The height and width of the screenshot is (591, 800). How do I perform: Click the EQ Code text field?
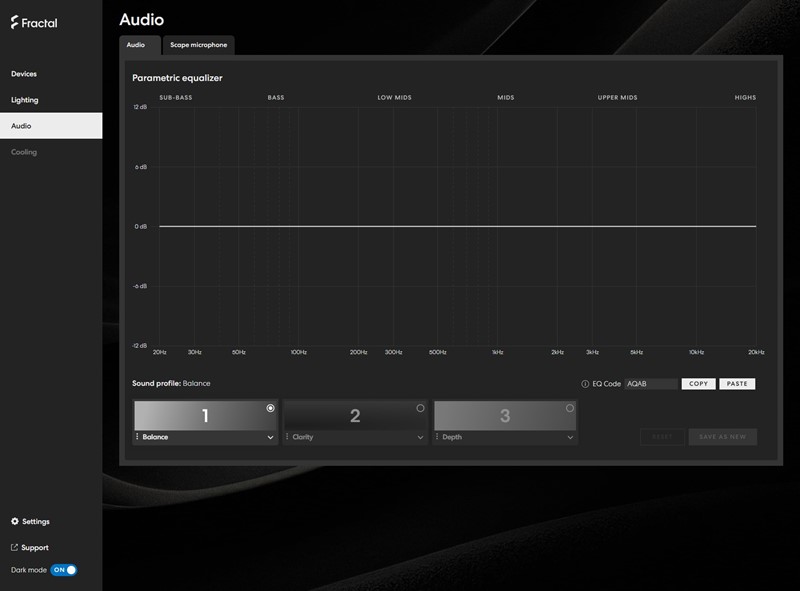(x=649, y=384)
